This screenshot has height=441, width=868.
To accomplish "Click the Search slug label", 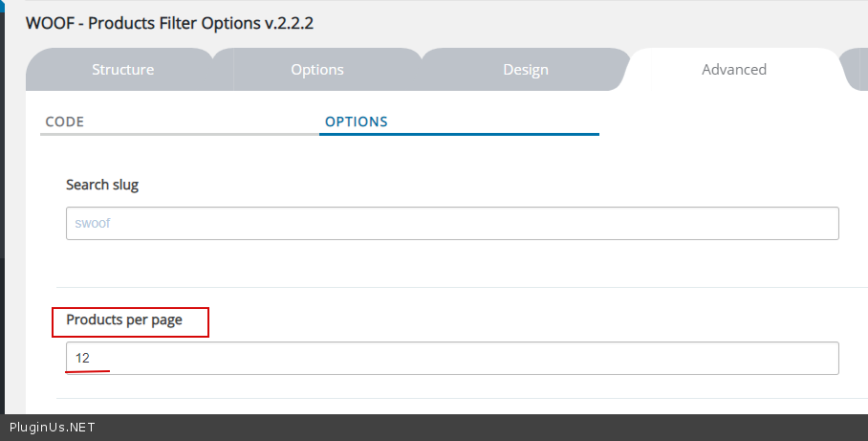I will click(102, 185).
